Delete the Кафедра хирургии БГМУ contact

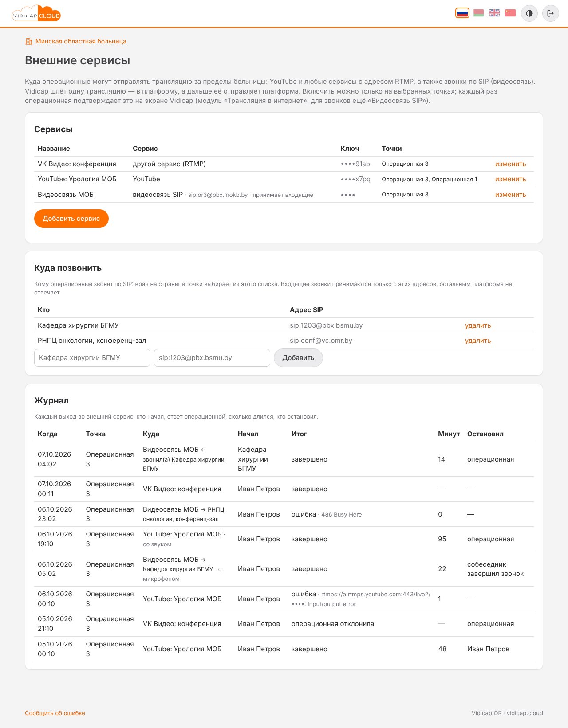pos(478,325)
